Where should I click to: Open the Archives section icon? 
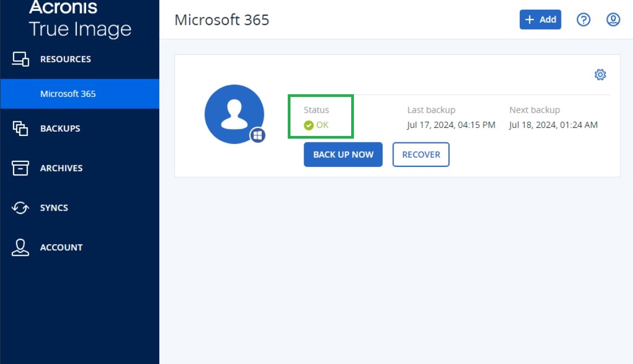pos(20,168)
